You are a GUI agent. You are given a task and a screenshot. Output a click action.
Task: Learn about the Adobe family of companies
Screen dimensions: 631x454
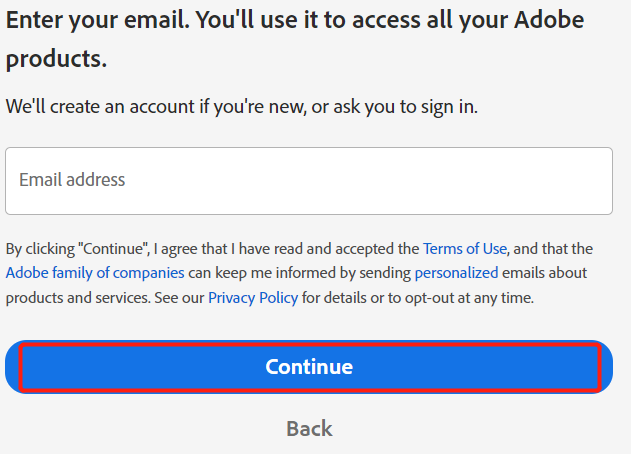coord(95,272)
